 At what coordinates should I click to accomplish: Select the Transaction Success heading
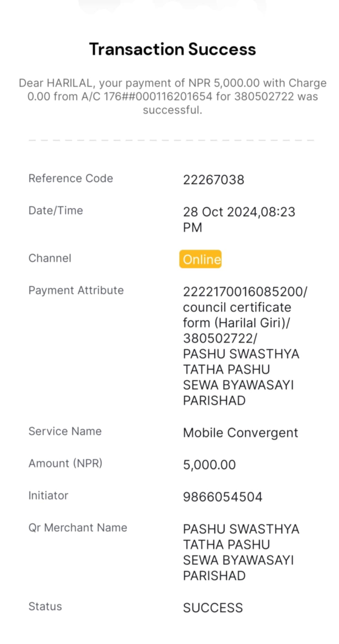point(172,49)
